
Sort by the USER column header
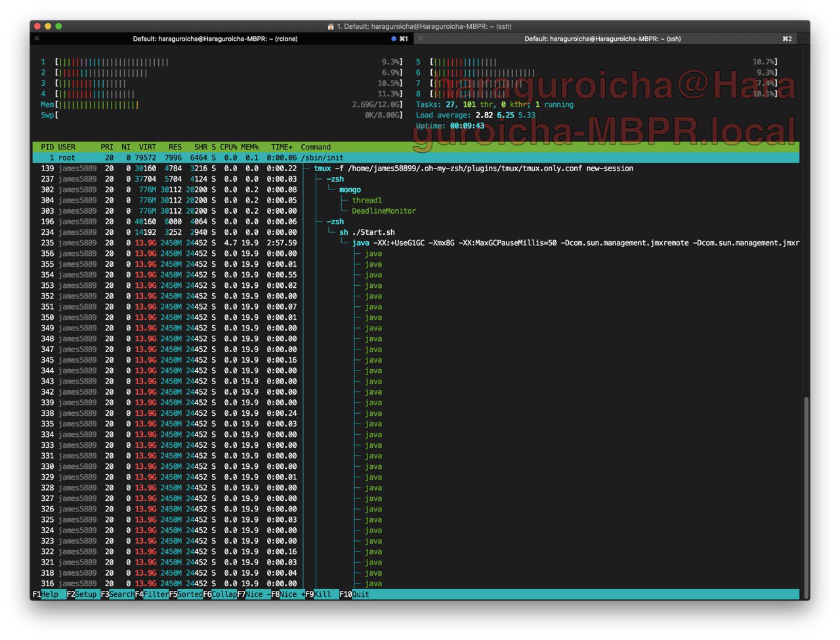[x=67, y=147]
